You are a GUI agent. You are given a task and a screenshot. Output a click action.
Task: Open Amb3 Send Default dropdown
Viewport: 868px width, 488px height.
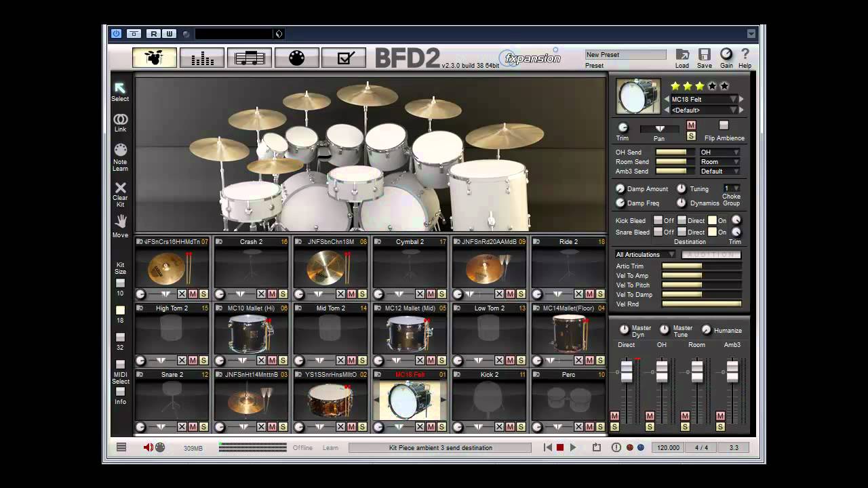tap(719, 171)
